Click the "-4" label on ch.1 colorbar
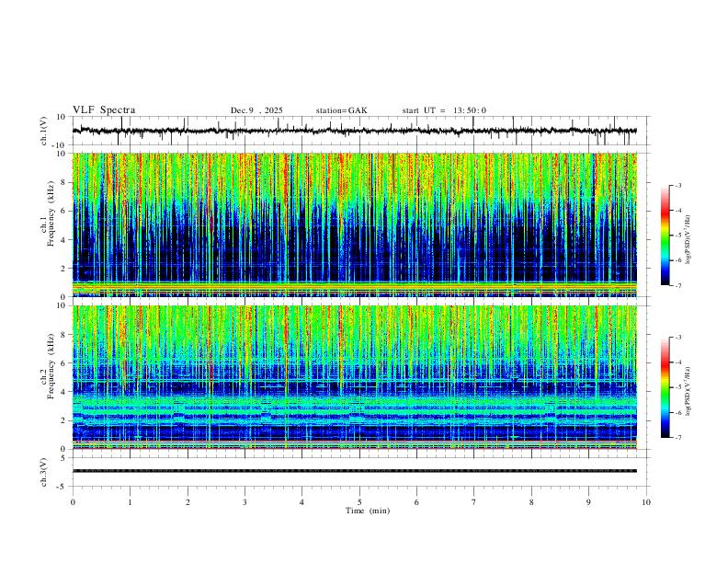Image resolution: width=728 pixels, height=563 pixels. click(678, 211)
